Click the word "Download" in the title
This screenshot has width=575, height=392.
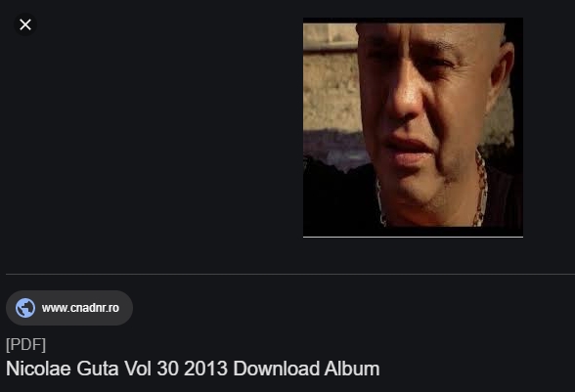276,369
